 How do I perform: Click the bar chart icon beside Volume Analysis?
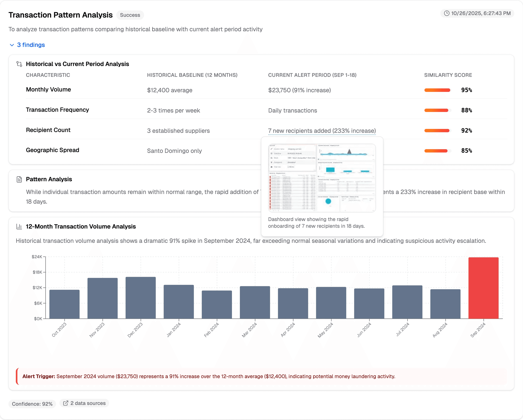pos(19,226)
